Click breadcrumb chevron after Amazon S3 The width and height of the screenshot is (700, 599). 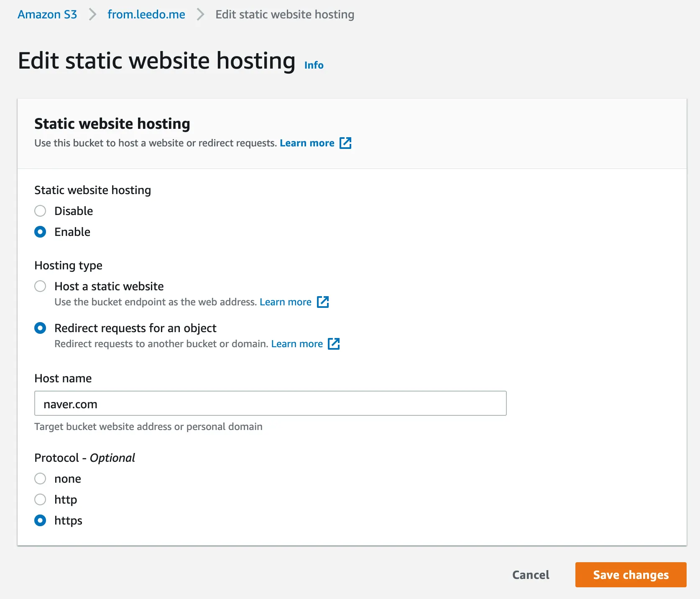92,15
